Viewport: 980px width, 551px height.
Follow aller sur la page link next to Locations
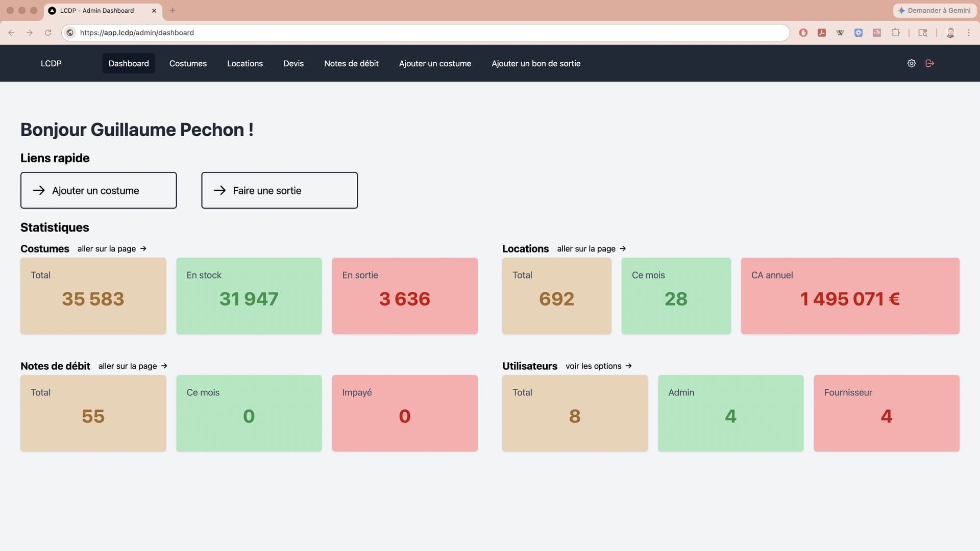tap(591, 248)
